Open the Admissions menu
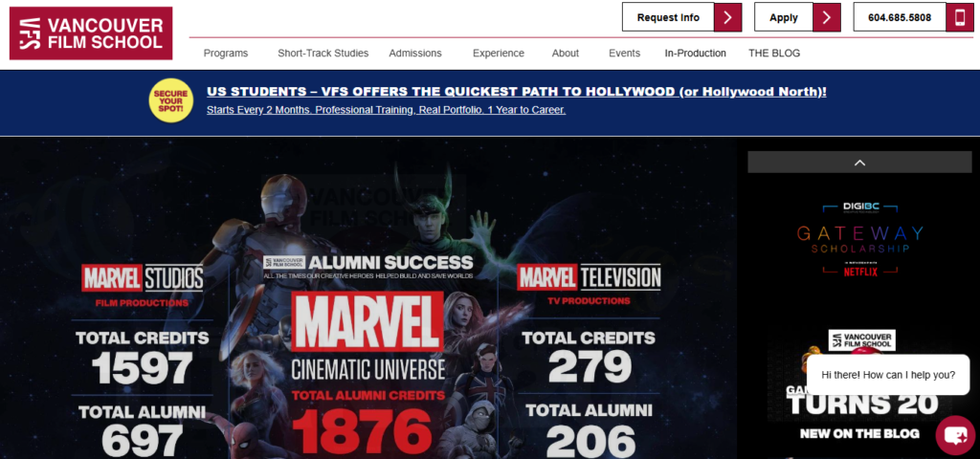This screenshot has height=459, width=980. click(x=415, y=54)
